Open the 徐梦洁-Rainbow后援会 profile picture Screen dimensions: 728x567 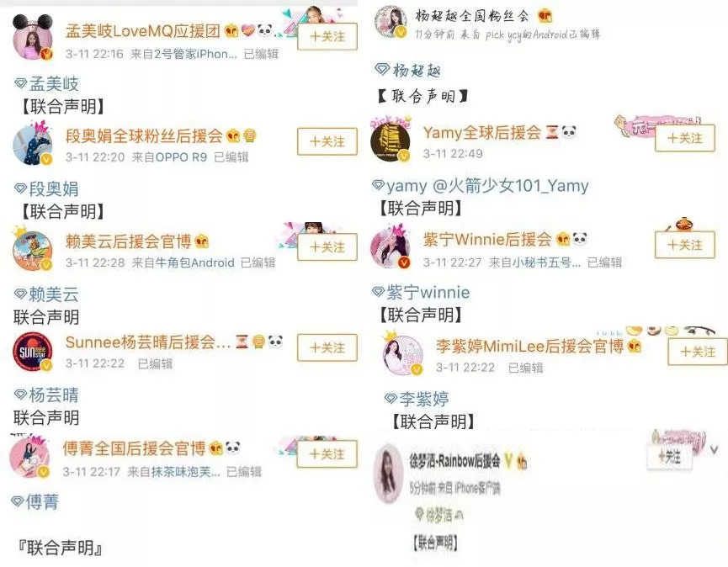[x=388, y=474]
